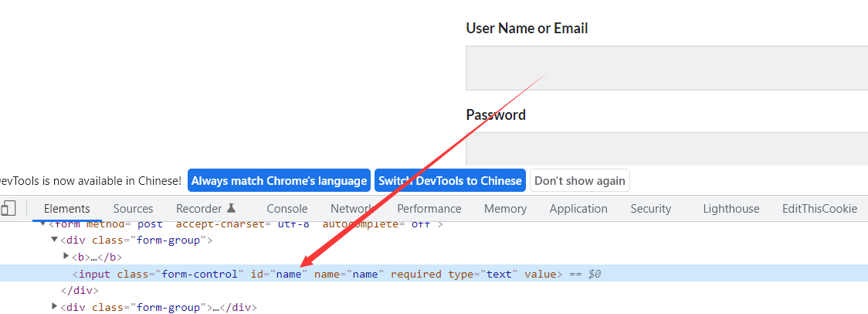Click the Recorder flask icon

pyautogui.click(x=232, y=208)
